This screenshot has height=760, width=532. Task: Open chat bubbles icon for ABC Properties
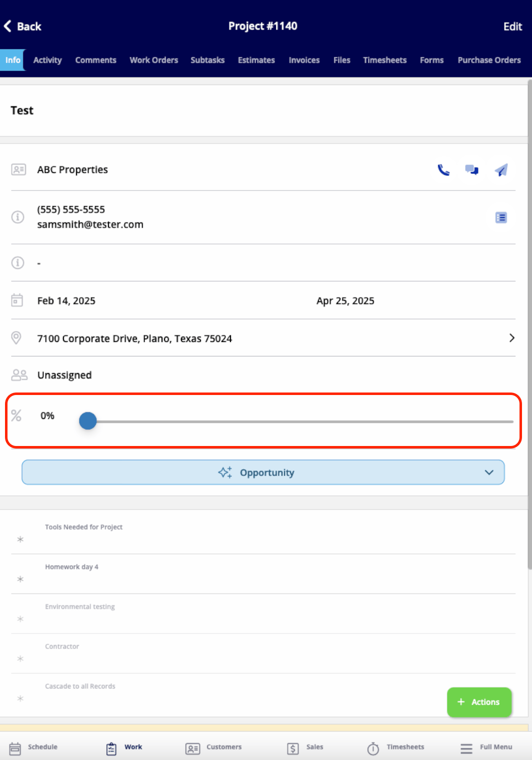(x=471, y=170)
